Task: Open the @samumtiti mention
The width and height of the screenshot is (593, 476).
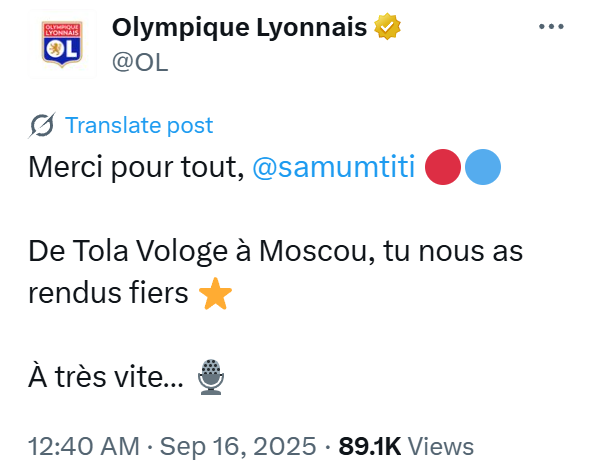Action: click(x=334, y=167)
